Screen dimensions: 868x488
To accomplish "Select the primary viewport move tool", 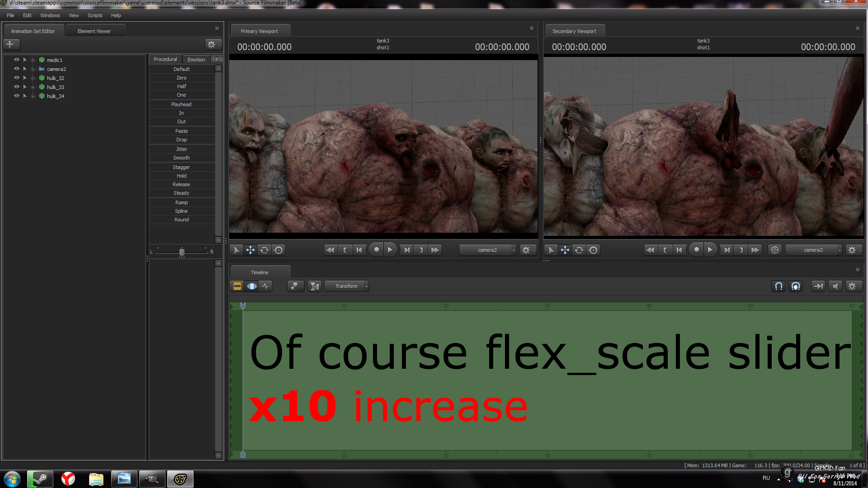I will coord(250,250).
